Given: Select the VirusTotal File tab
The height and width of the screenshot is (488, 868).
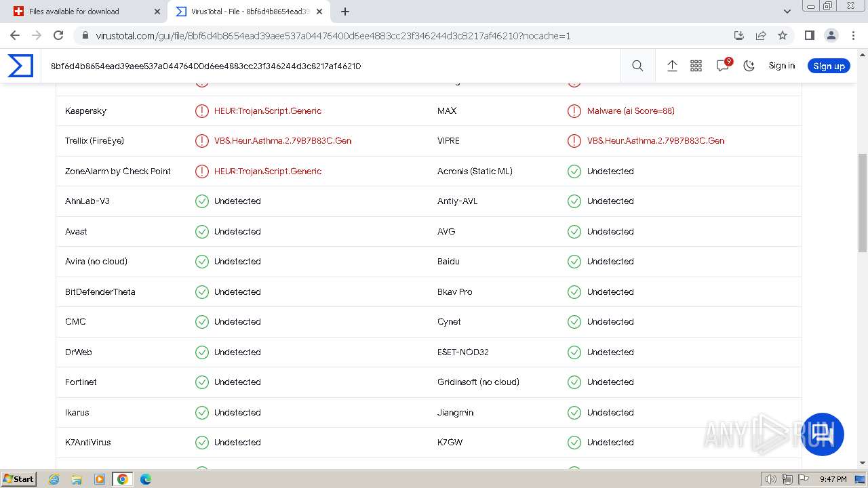Looking at the screenshot, I should tap(248, 12).
